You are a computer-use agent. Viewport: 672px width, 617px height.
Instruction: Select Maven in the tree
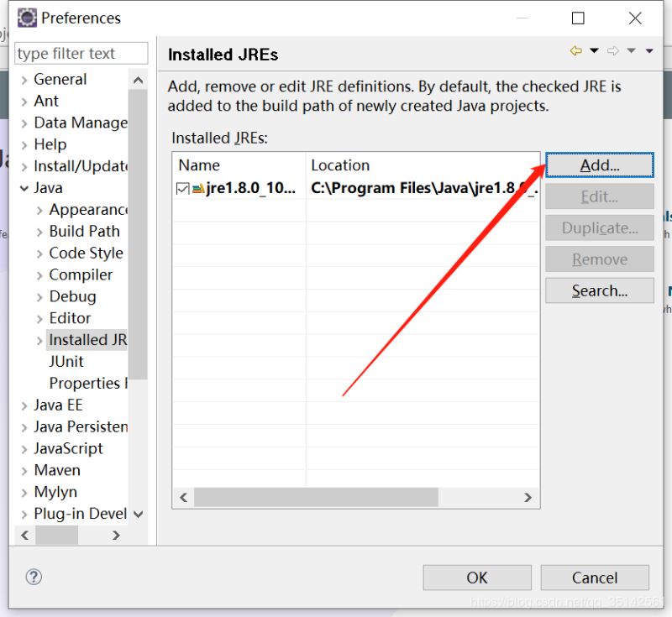pyautogui.click(x=57, y=470)
